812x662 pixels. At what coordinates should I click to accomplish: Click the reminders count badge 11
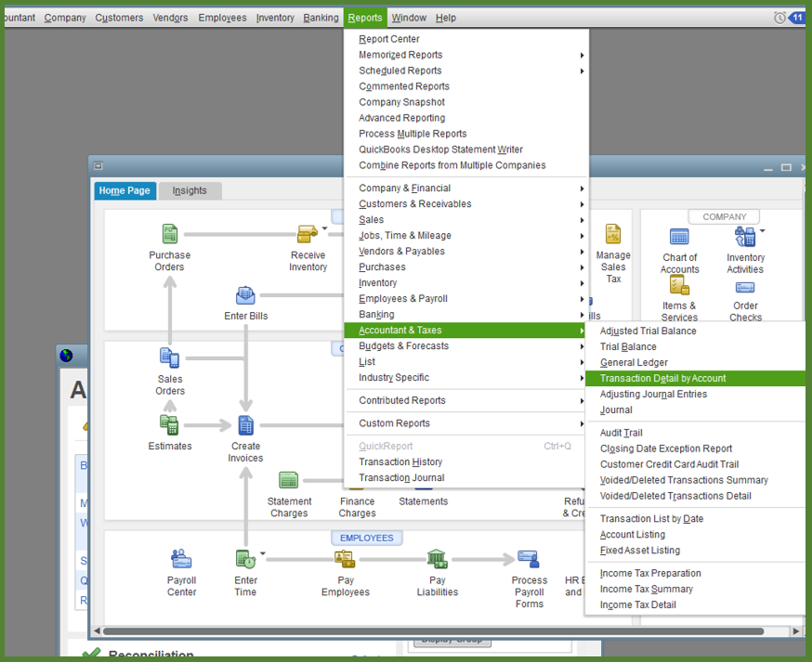point(797,18)
